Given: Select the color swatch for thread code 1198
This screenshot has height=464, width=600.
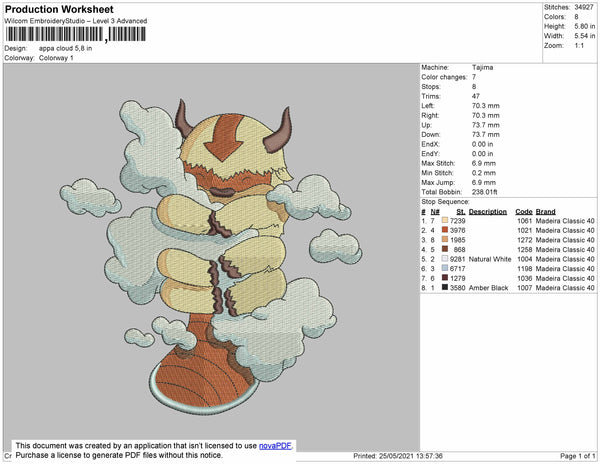Looking at the screenshot, I should [445, 268].
